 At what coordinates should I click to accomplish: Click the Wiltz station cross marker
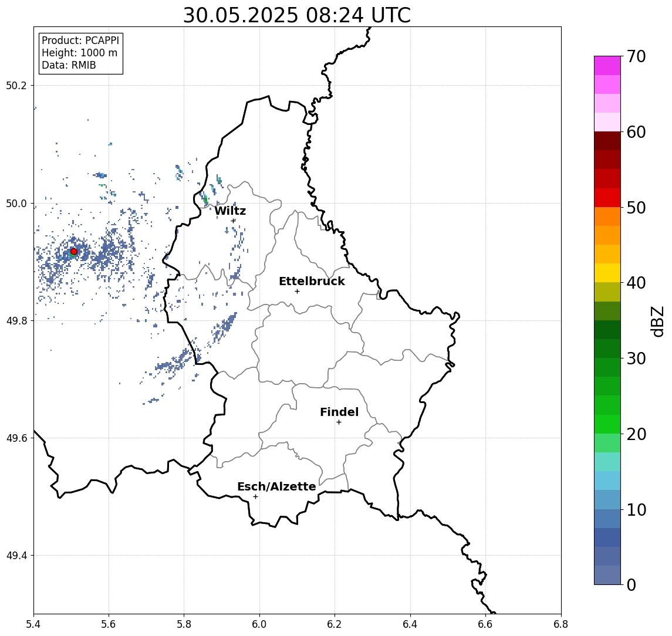coord(233,221)
